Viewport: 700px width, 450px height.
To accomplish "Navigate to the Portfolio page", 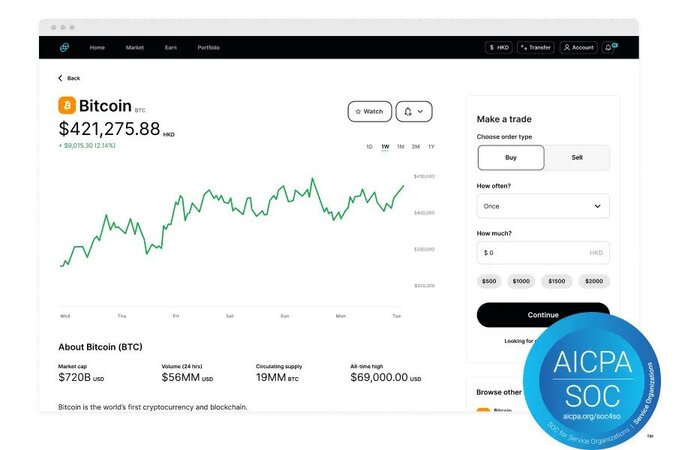I will 208,47.
